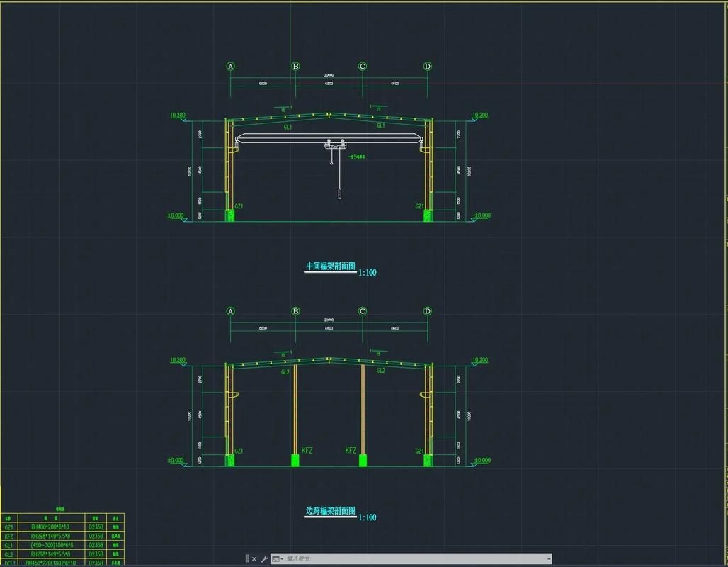
Task: Pick the crane hook in the upper section
Action: tap(330, 162)
